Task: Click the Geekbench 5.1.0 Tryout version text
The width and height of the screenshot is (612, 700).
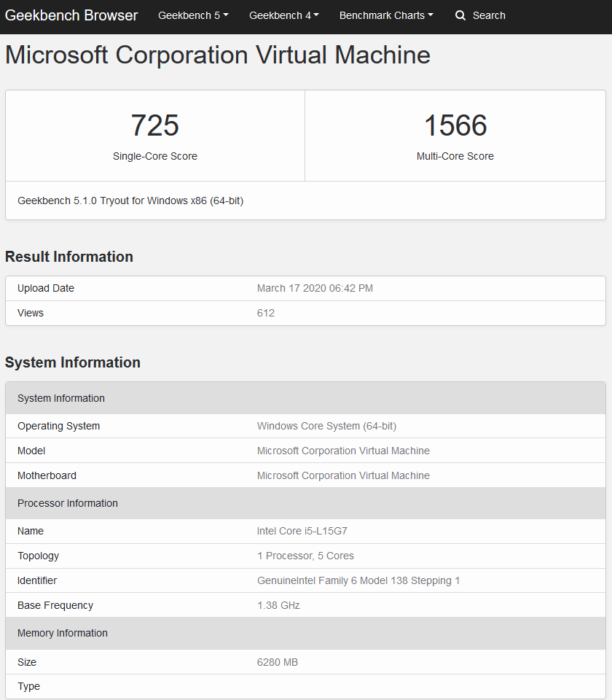Action: click(130, 201)
